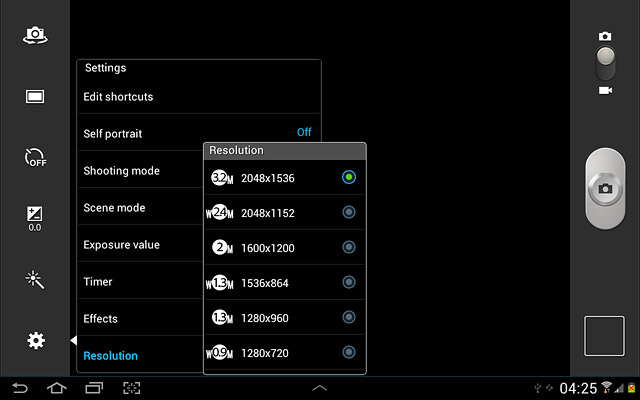This screenshot has height=400, width=640.
Task: Tap the shutter camera button
Action: pos(605,189)
